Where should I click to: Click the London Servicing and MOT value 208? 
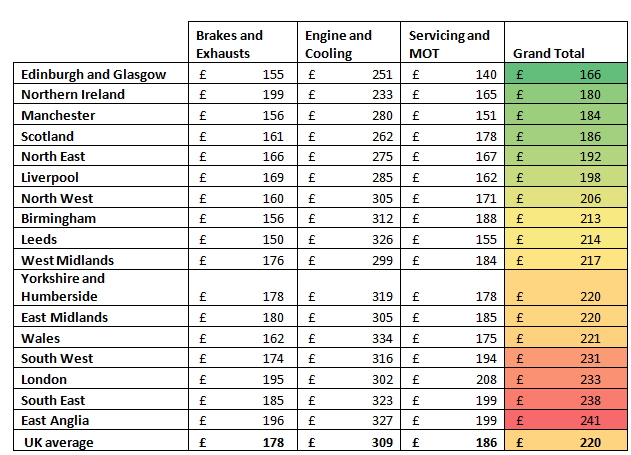coord(453,379)
